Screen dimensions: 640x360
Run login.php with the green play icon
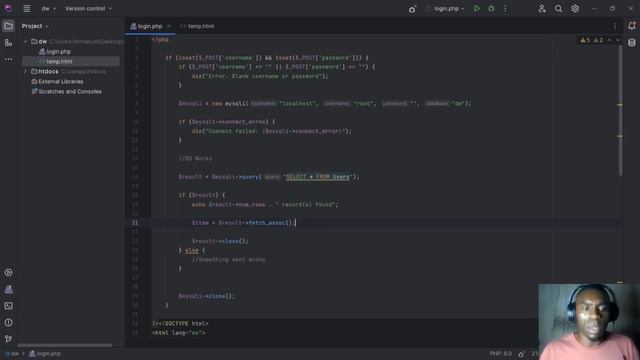coord(476,9)
